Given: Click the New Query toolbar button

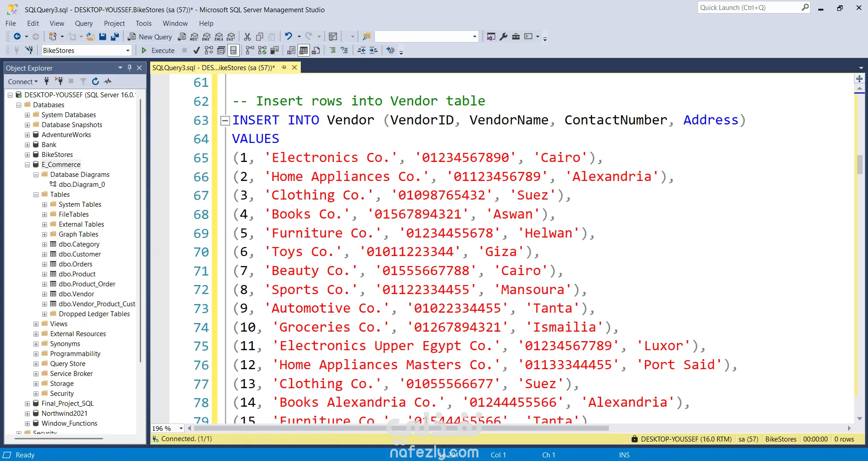Looking at the screenshot, I should point(150,37).
